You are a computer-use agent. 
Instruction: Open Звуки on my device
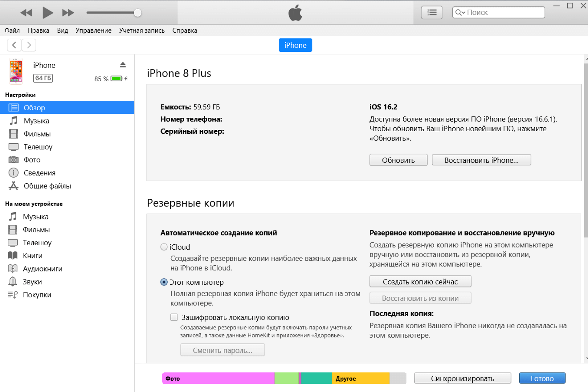32,282
